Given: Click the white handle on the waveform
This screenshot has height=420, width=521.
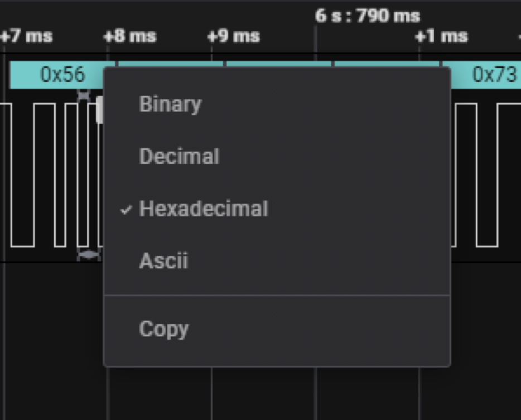Looking at the screenshot, I should 99,110.
